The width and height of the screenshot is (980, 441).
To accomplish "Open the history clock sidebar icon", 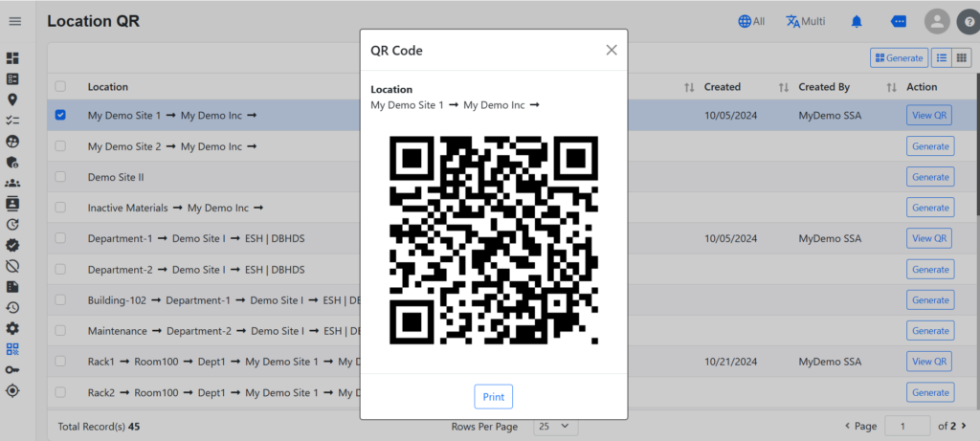I will click(x=12, y=307).
